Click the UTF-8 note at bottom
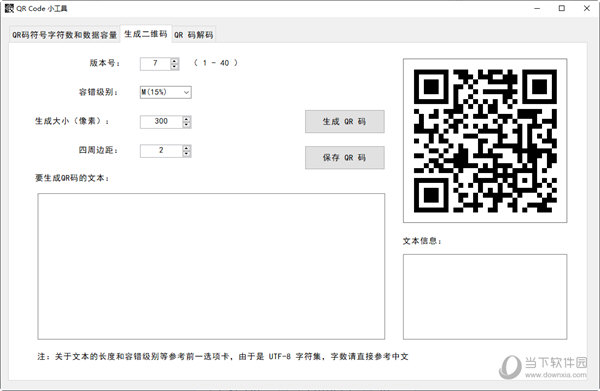The image size is (600, 391). [x=223, y=357]
